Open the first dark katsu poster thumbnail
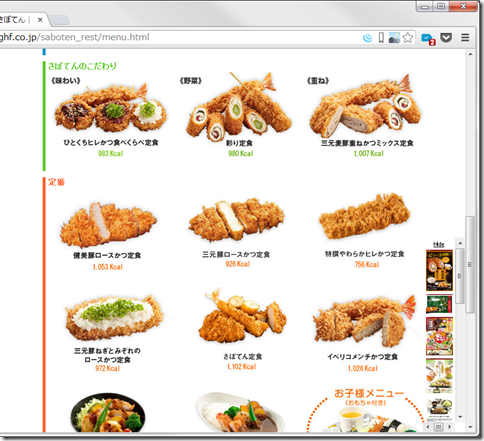Viewport: 484px width, 441px height. tap(439, 271)
